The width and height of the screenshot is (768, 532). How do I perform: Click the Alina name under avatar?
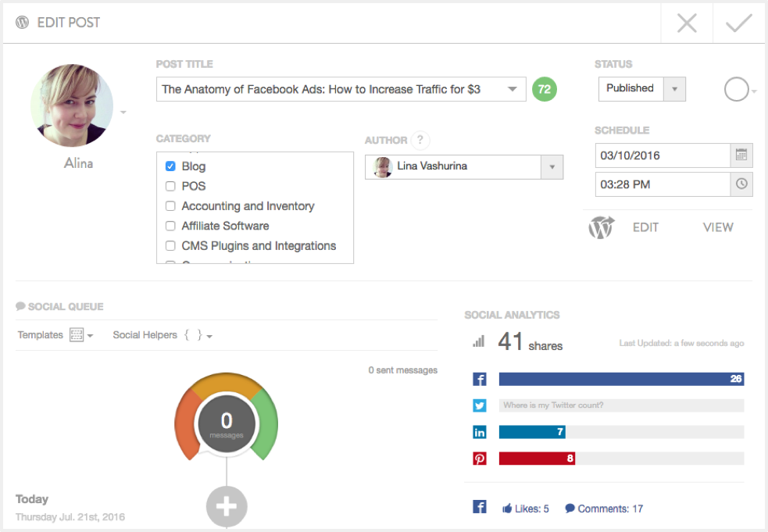(78, 163)
